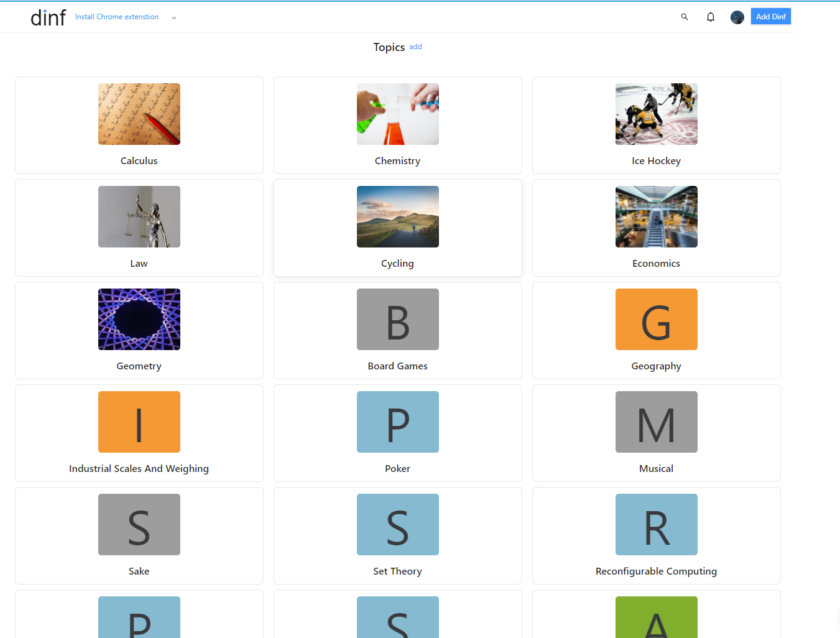Screen dimensions: 840x638
Task: Open the user profile avatar
Action: tap(737, 17)
